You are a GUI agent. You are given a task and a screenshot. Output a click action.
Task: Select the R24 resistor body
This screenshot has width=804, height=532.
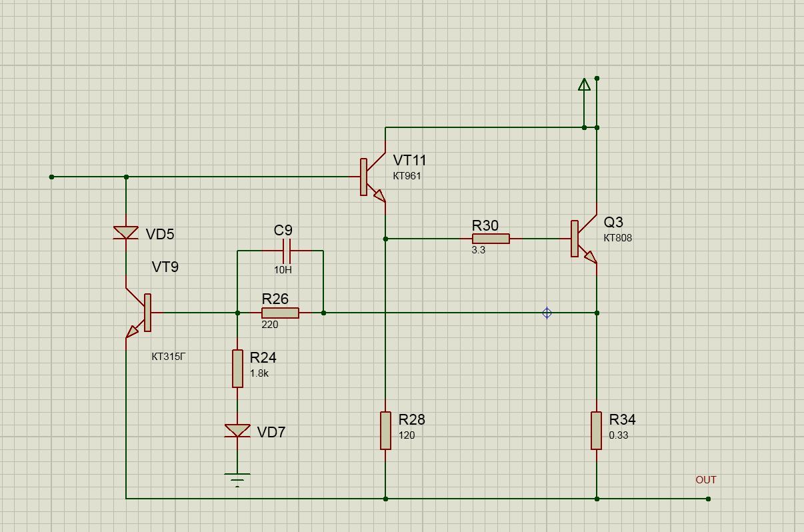point(237,368)
